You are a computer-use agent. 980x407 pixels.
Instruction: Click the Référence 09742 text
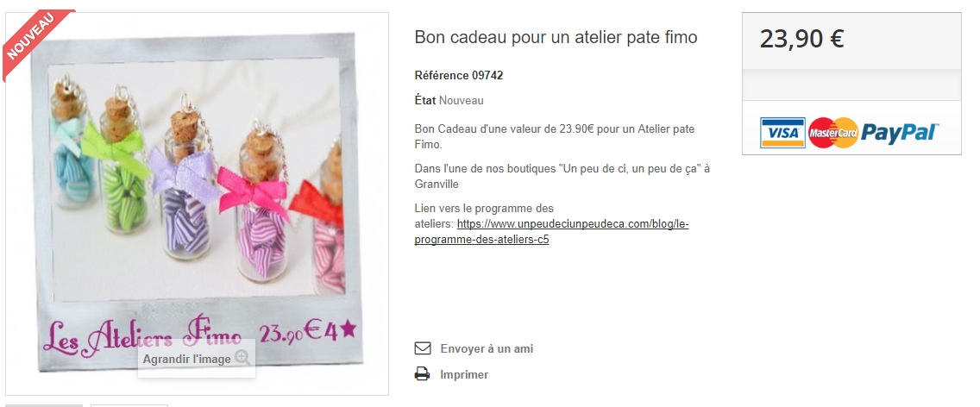click(459, 76)
